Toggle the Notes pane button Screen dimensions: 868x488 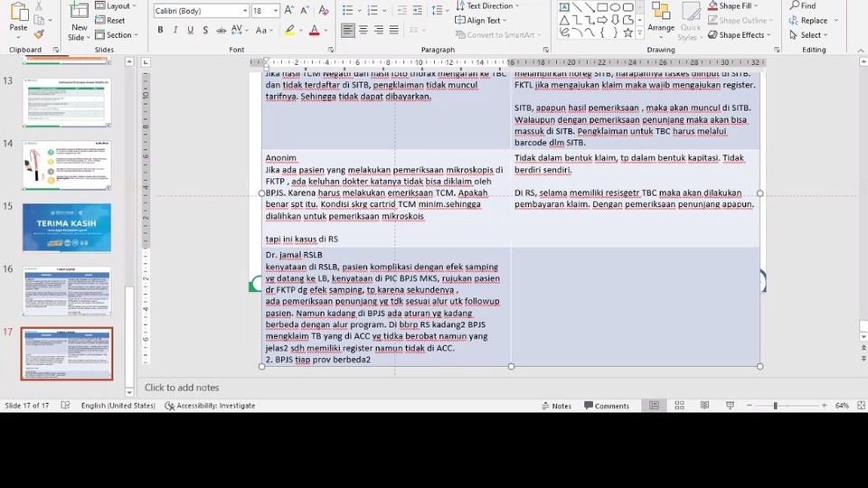click(556, 406)
